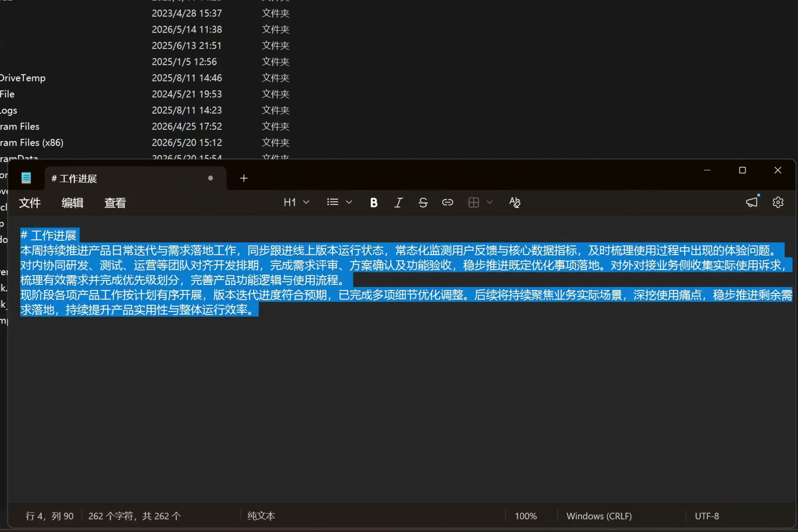Click the heading line # 工作进展 in editor
This screenshot has height=532, width=798.
tap(49, 235)
